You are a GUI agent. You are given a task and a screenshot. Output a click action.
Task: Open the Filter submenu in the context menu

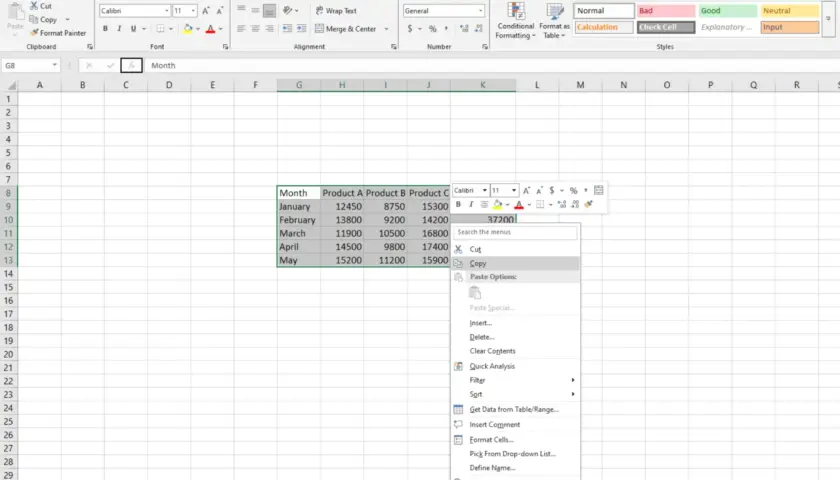[x=516, y=380]
